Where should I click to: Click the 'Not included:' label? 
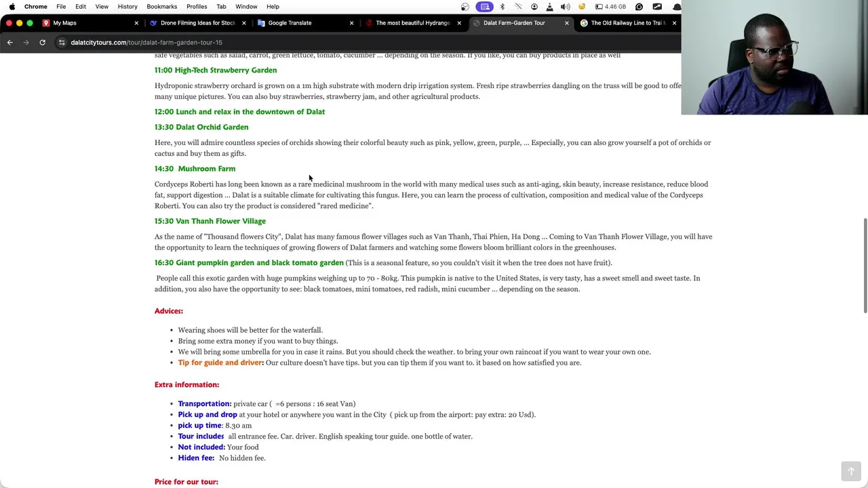[201, 447]
